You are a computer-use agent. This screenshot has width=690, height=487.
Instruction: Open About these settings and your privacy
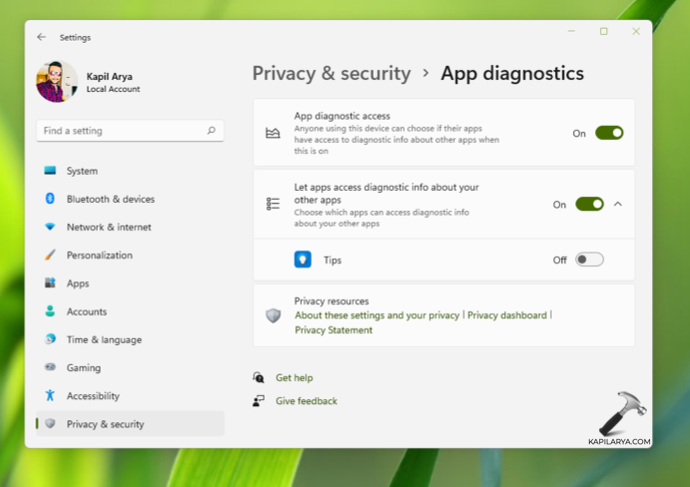(x=377, y=315)
